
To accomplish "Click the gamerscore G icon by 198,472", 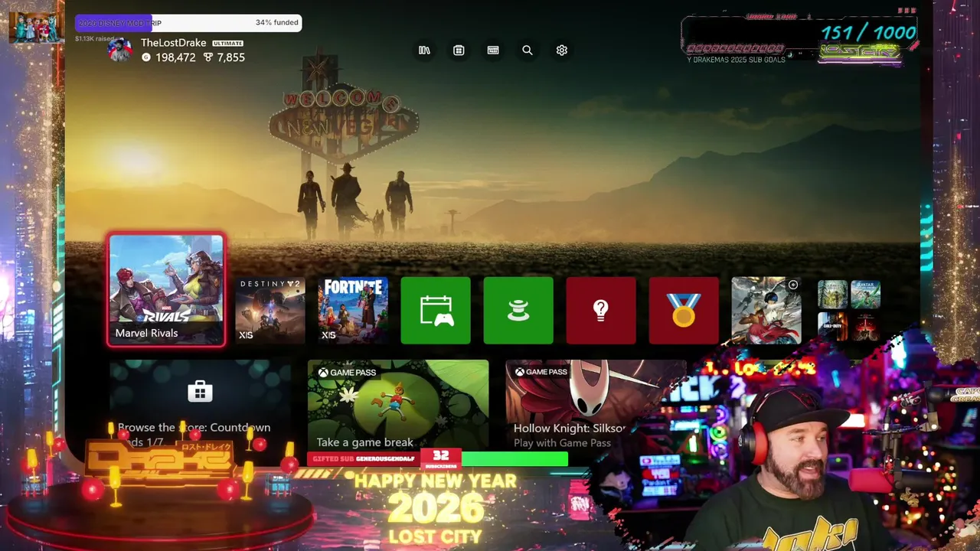I will pos(146,57).
